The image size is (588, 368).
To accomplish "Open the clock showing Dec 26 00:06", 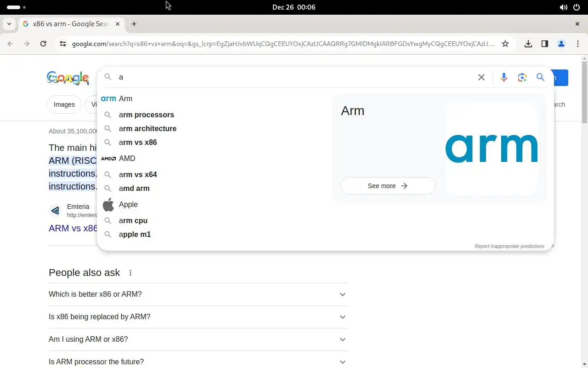I will point(294,7).
